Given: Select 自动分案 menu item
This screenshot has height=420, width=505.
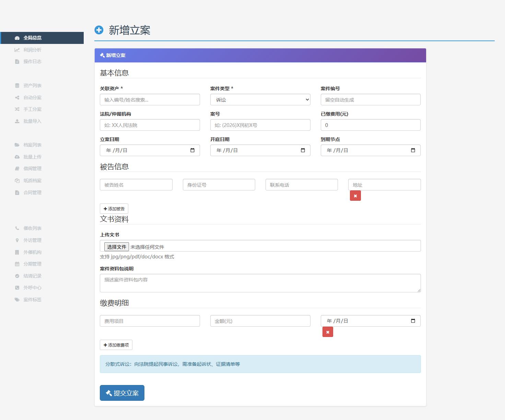Looking at the screenshot, I should tap(42, 97).
